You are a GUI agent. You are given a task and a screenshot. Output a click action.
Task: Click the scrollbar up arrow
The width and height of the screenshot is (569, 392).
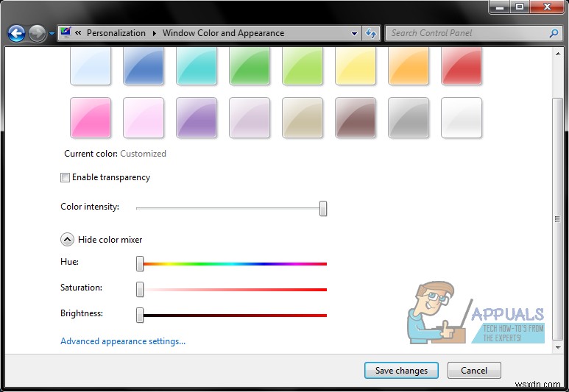558,54
